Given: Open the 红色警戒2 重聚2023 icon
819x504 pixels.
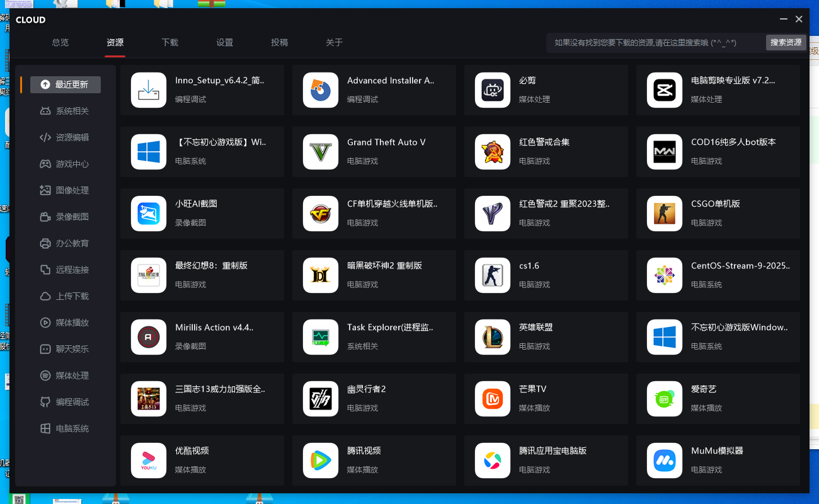Looking at the screenshot, I should [x=493, y=214].
